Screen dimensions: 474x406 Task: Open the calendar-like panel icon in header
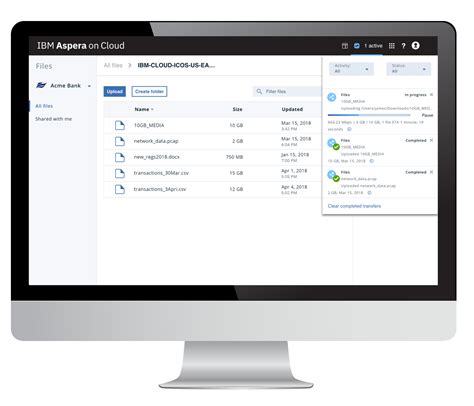[345, 46]
